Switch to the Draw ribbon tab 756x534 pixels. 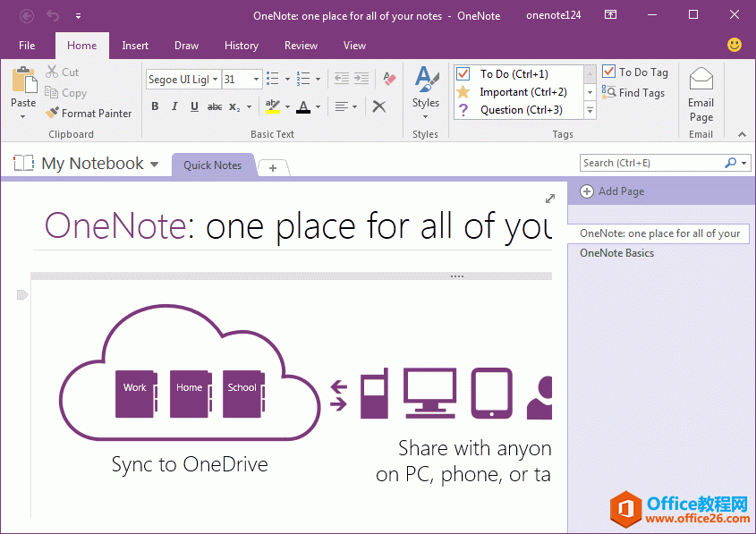pos(186,46)
